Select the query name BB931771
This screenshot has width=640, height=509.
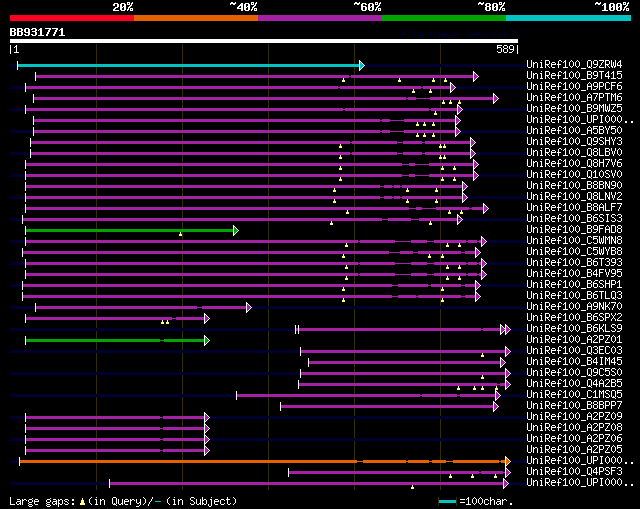[37, 32]
